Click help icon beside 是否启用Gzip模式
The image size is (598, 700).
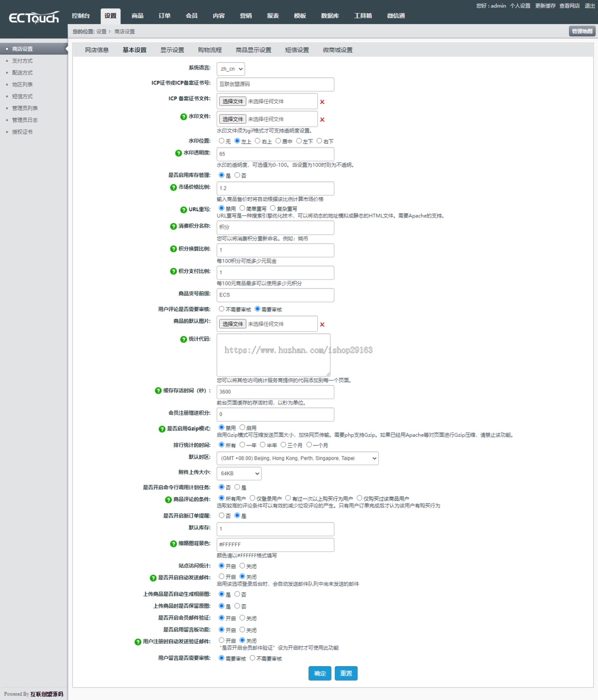coord(162,429)
